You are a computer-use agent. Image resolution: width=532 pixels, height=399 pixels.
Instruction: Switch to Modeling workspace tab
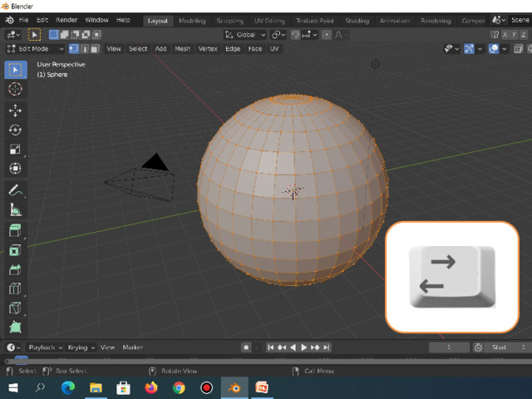click(x=192, y=21)
